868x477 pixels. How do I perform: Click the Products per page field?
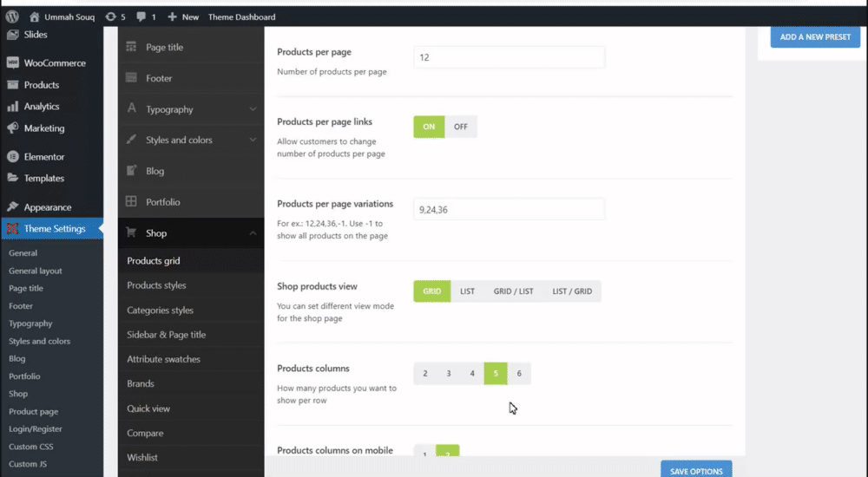click(x=509, y=57)
